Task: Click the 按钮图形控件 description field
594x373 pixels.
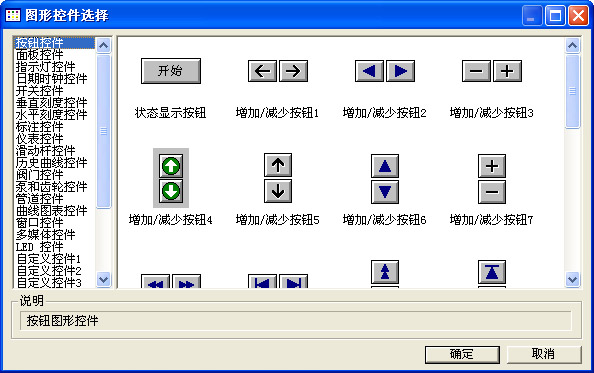Action: coord(295,321)
